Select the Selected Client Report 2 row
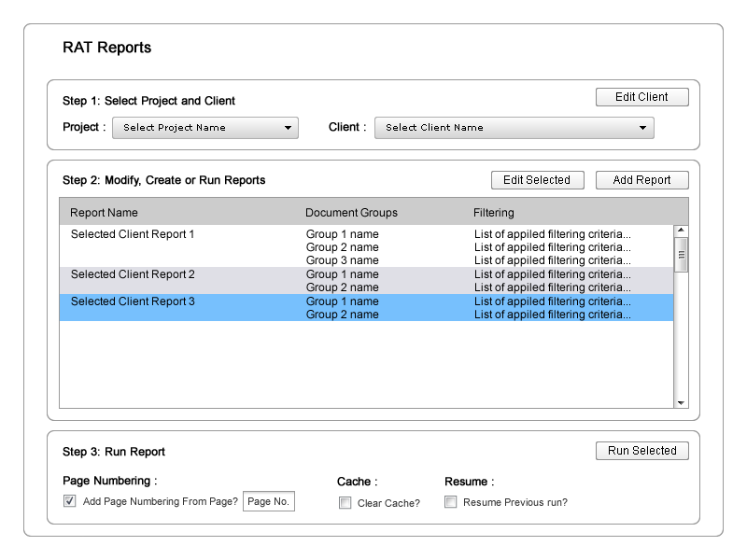Screen dimensions: 747x560 tap(133, 274)
